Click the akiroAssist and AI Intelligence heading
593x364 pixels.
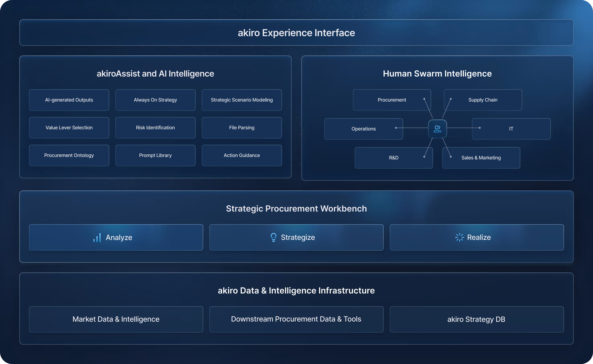tap(155, 74)
